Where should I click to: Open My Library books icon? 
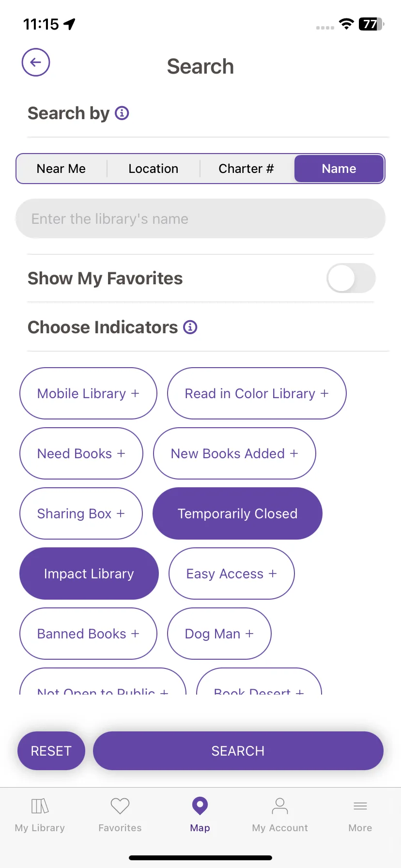(40, 806)
